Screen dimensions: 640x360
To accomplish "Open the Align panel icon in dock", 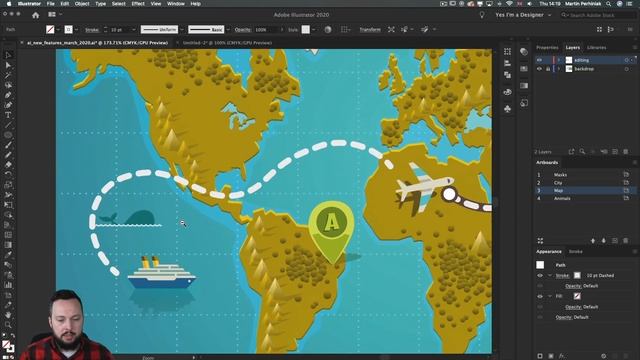I will [x=507, y=63].
